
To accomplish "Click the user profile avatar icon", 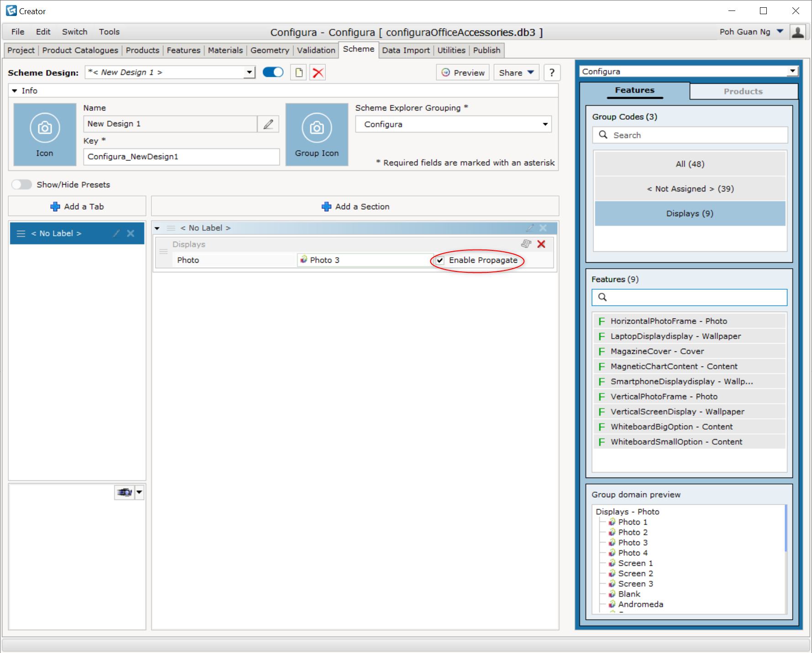I will coord(797,32).
